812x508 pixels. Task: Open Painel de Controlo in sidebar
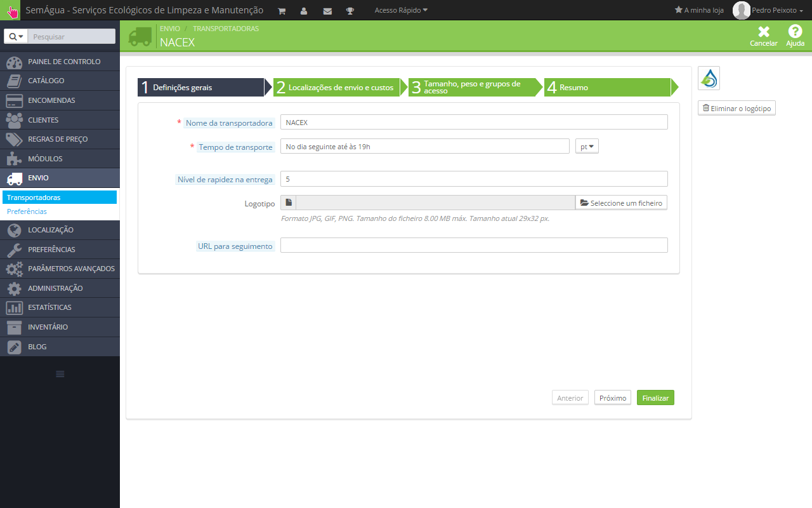(x=60, y=62)
